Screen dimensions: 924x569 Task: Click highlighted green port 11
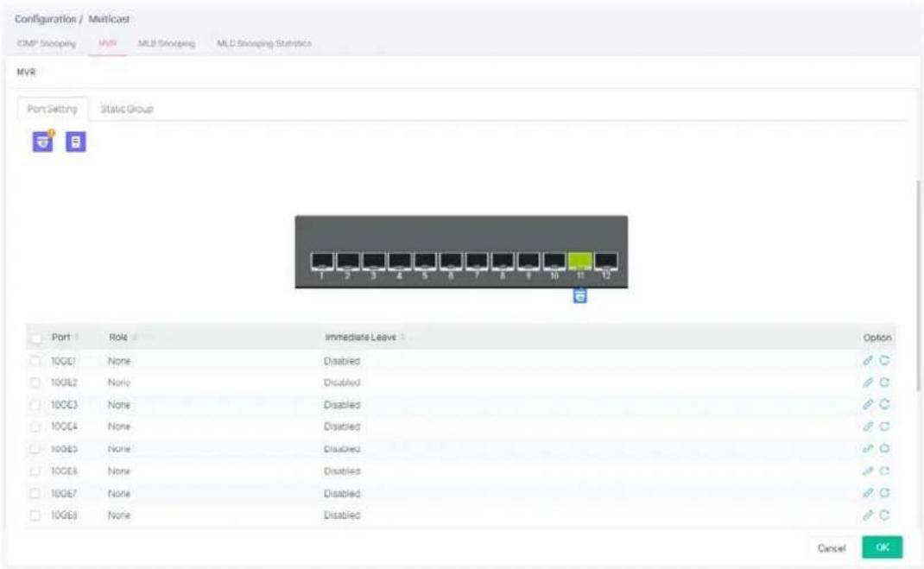pyautogui.click(x=579, y=261)
